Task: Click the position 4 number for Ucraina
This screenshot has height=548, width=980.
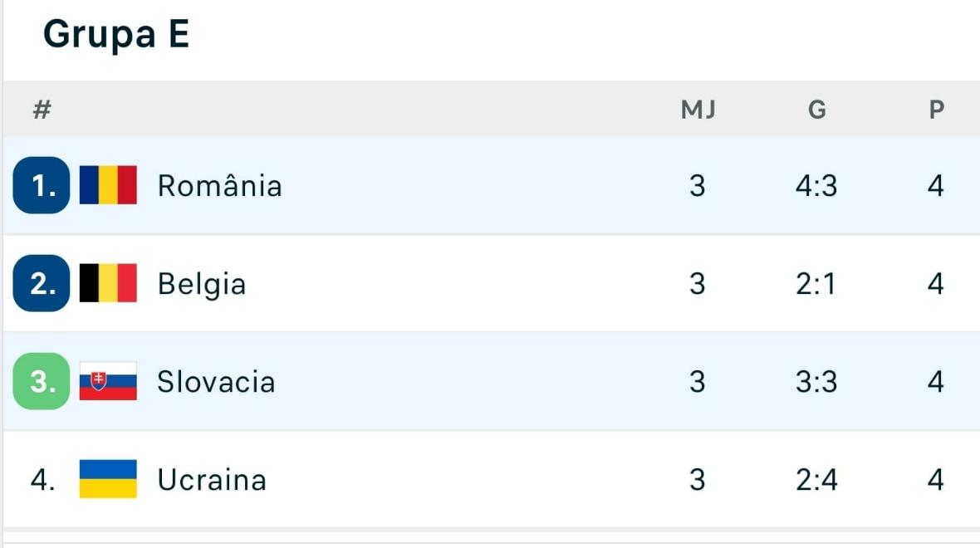Action: pyautogui.click(x=42, y=480)
